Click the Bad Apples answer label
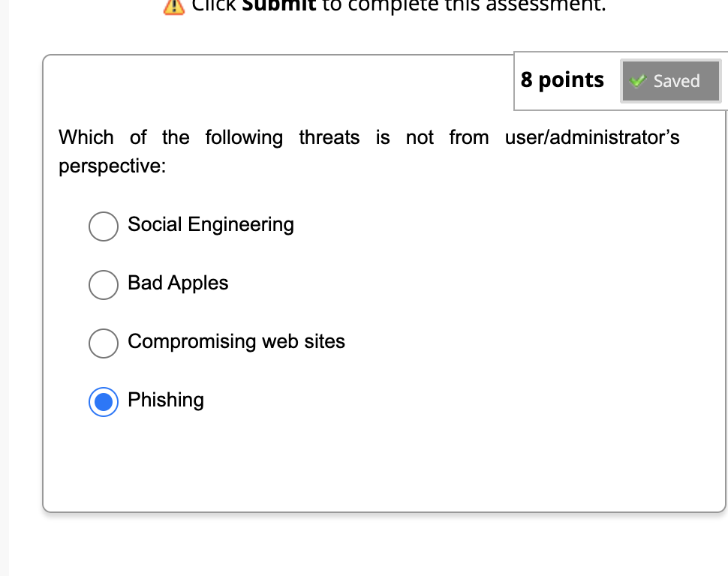Screen dimensions: 728x576 click(178, 283)
